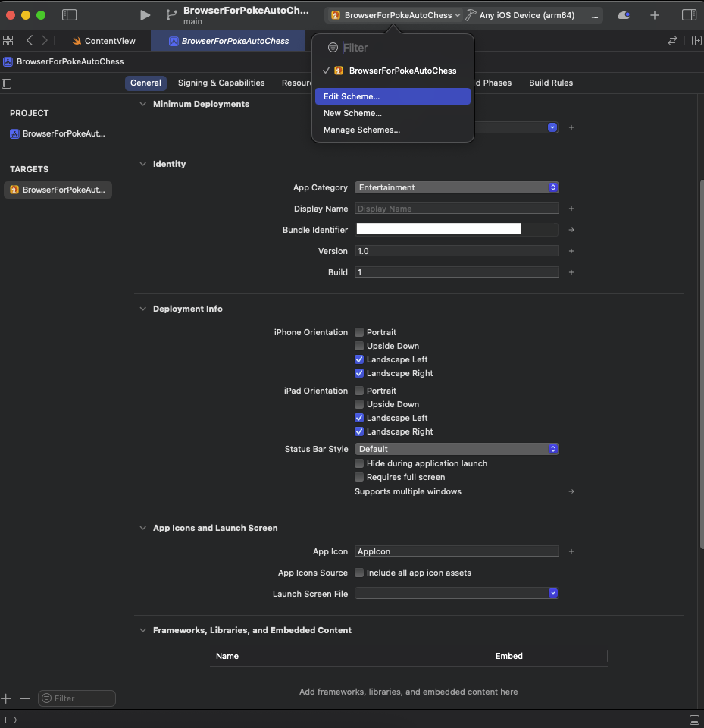Toggle the navigator sidebar icon
This screenshot has width=704, height=728.
pyautogui.click(x=69, y=15)
